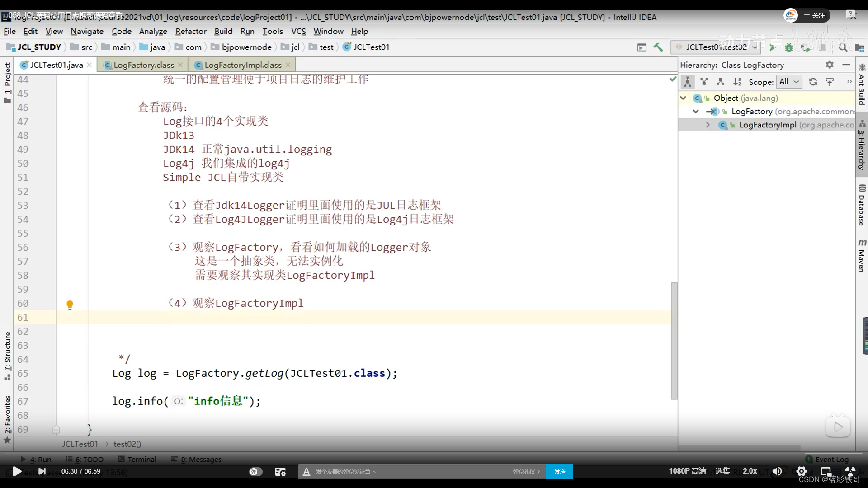Open the Navigate menu
The image size is (868, 488).
point(87,31)
